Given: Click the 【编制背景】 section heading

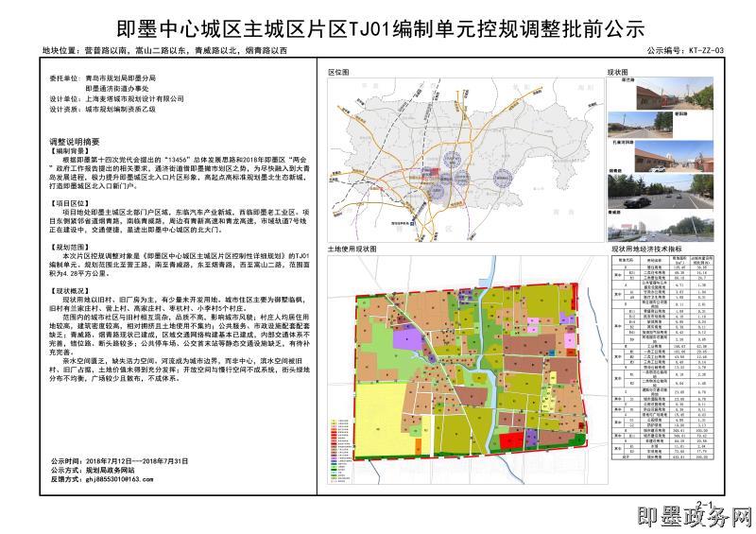Looking at the screenshot, I should click(70, 151).
